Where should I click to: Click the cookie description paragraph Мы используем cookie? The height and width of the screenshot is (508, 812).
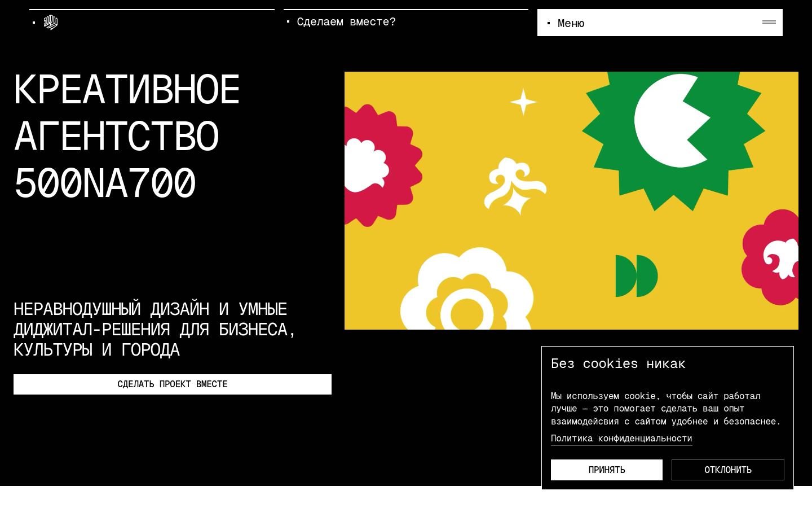point(666,409)
